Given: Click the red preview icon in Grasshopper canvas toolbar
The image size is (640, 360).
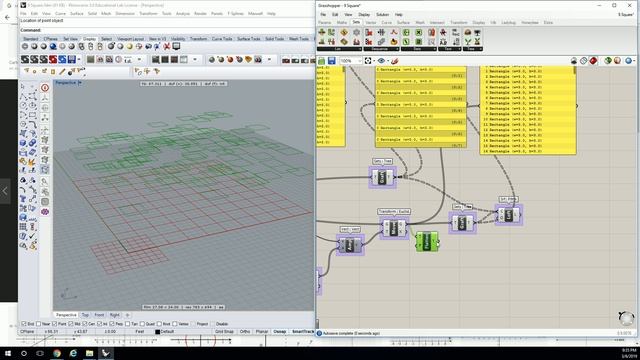Looking at the screenshot, I should click(x=593, y=61).
